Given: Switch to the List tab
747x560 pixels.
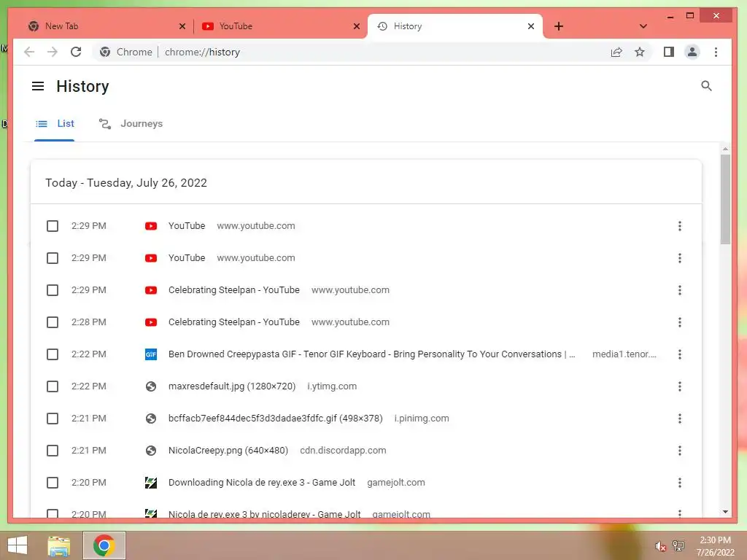Looking at the screenshot, I should click(55, 124).
